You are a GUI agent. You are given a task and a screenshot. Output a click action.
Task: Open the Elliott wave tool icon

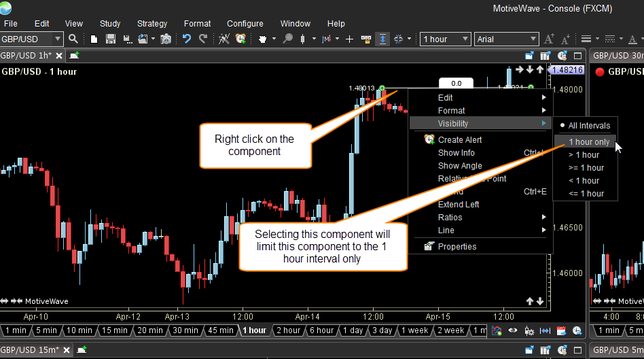coord(224,39)
